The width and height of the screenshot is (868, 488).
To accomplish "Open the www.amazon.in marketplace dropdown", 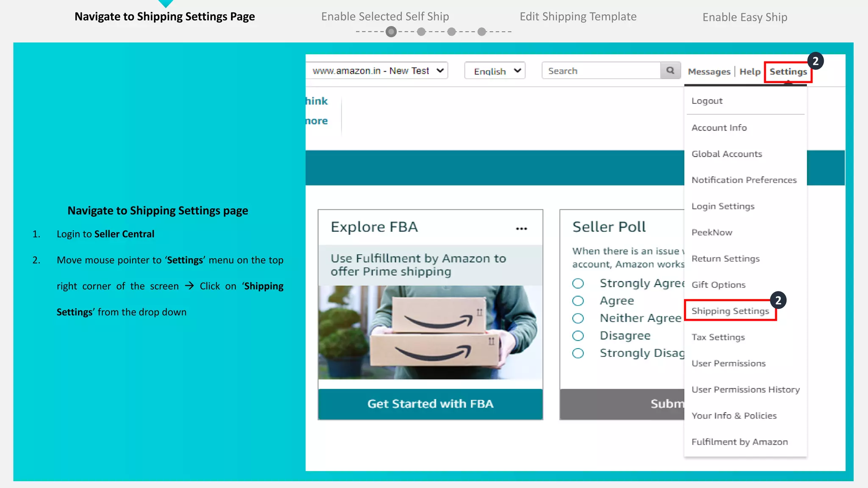I will click(377, 71).
